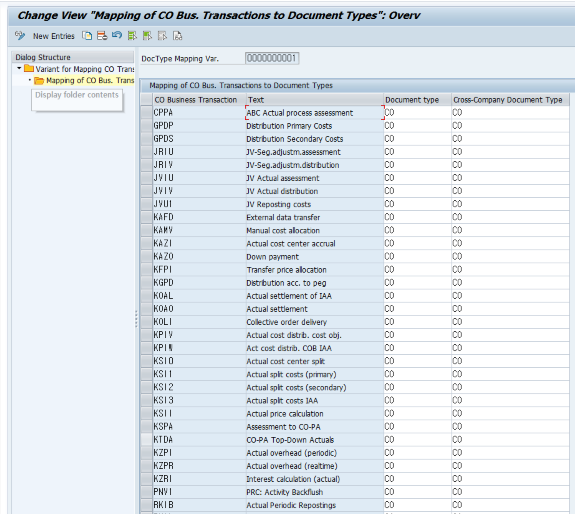The image size is (575, 514).
Task: Edit Document type field for CPPA row
Action: 417,113
